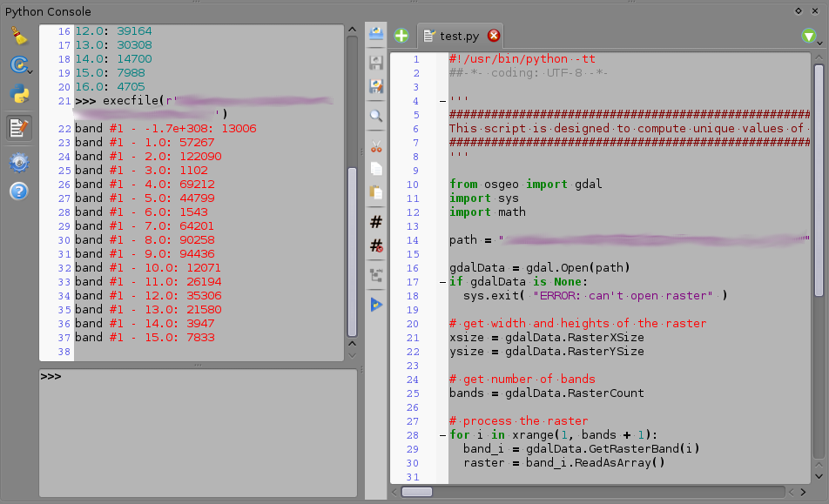The width and height of the screenshot is (829, 504).
Task: Run the test.py script
Action: [375, 304]
